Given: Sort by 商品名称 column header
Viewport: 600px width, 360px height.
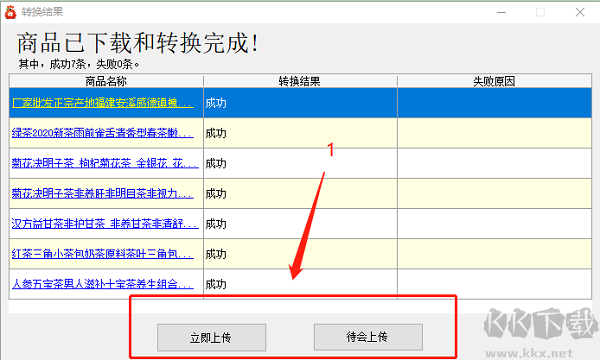Looking at the screenshot, I should (106, 81).
